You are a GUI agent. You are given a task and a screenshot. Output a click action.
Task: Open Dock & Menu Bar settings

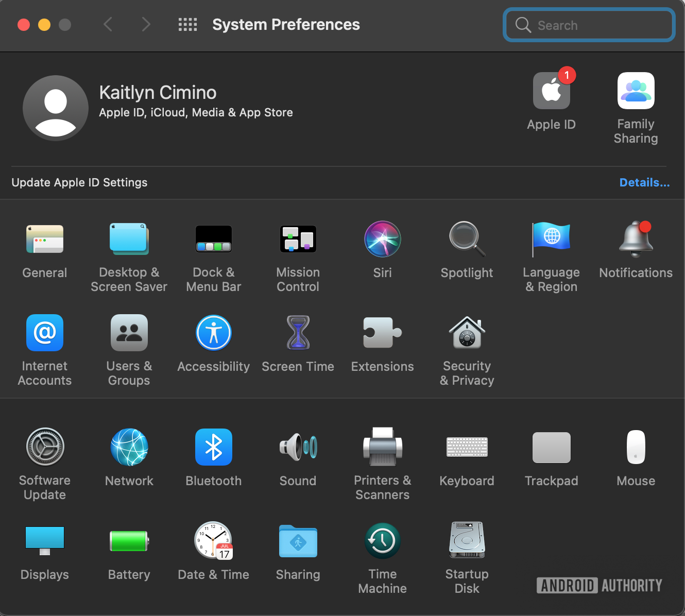(x=213, y=239)
